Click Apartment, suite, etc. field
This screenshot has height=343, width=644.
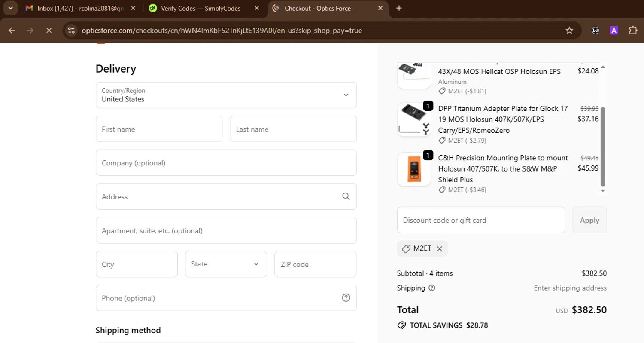(226, 230)
